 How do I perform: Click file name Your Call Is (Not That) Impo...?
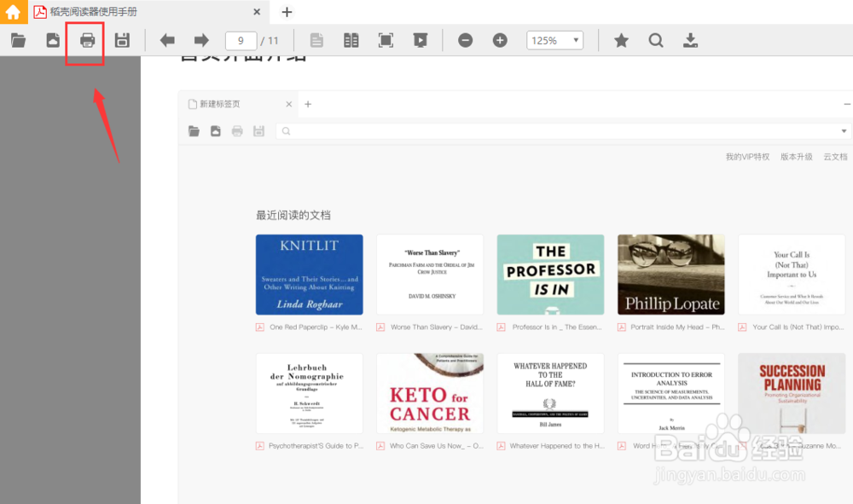point(798,327)
